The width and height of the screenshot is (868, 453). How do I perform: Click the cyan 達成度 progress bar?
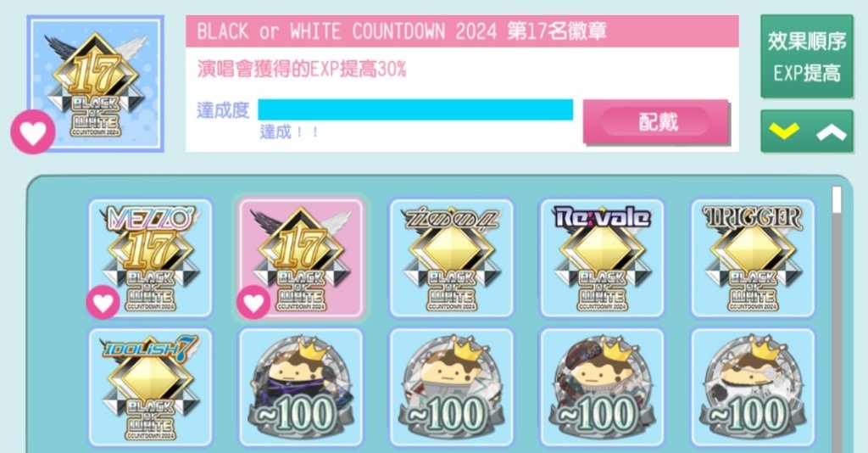coord(415,109)
